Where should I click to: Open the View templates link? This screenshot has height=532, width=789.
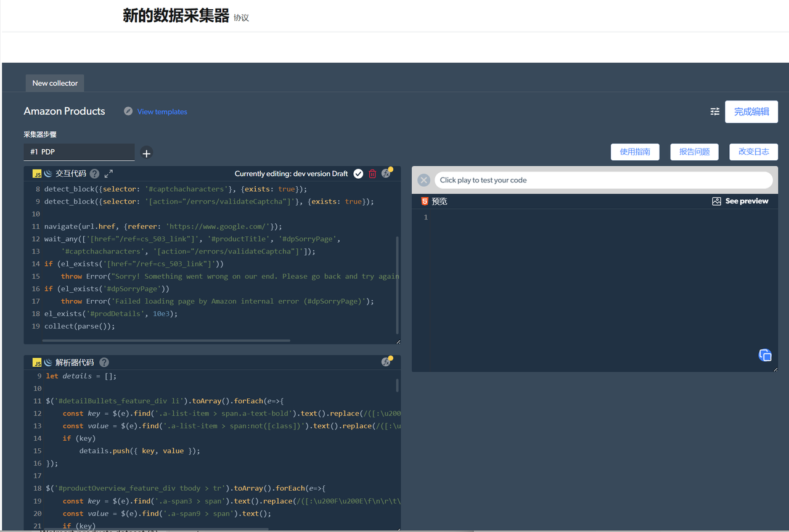pyautogui.click(x=162, y=112)
